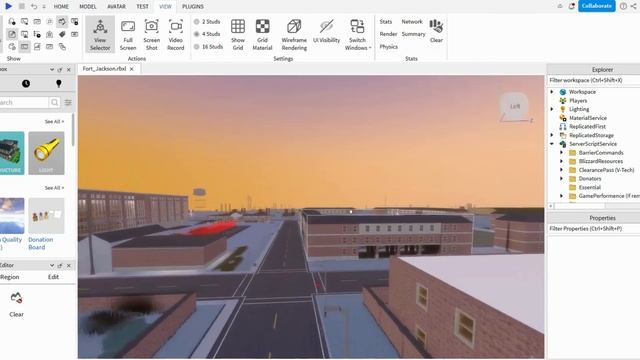This screenshot has width=640, height=360.
Task: Take a Screen Shot
Action: [151, 35]
